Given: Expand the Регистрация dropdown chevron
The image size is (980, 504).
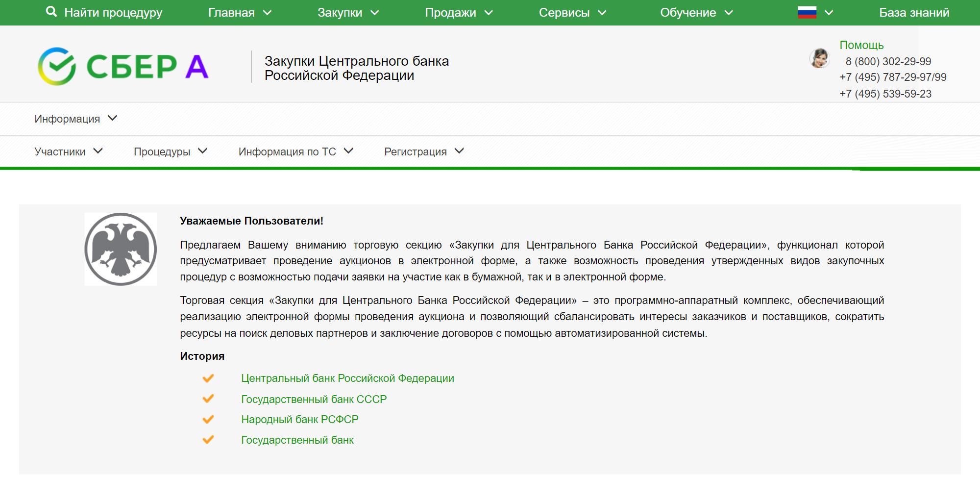Looking at the screenshot, I should (x=459, y=151).
